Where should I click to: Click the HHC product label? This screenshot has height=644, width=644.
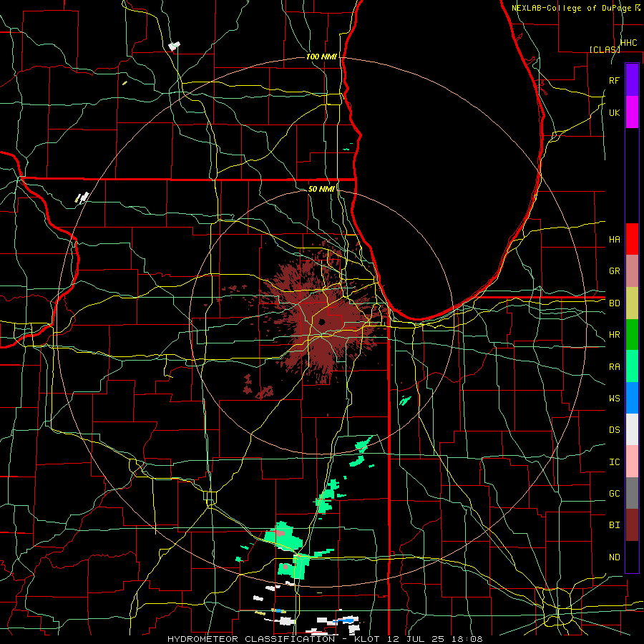coord(629,43)
